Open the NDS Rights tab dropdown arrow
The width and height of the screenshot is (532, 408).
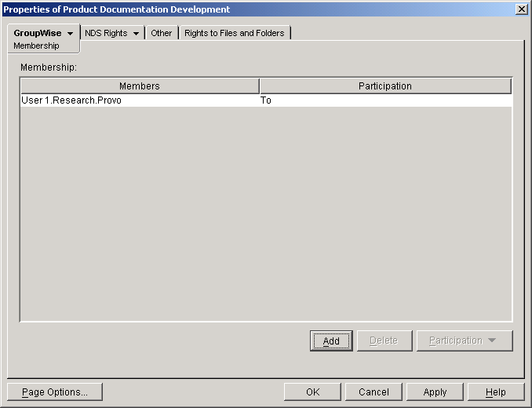(136, 34)
